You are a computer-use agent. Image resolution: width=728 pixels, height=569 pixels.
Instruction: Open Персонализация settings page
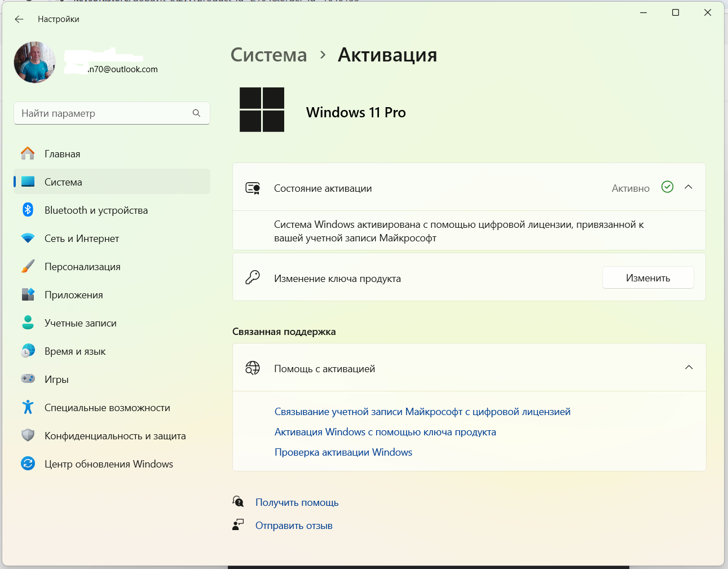tap(112, 266)
